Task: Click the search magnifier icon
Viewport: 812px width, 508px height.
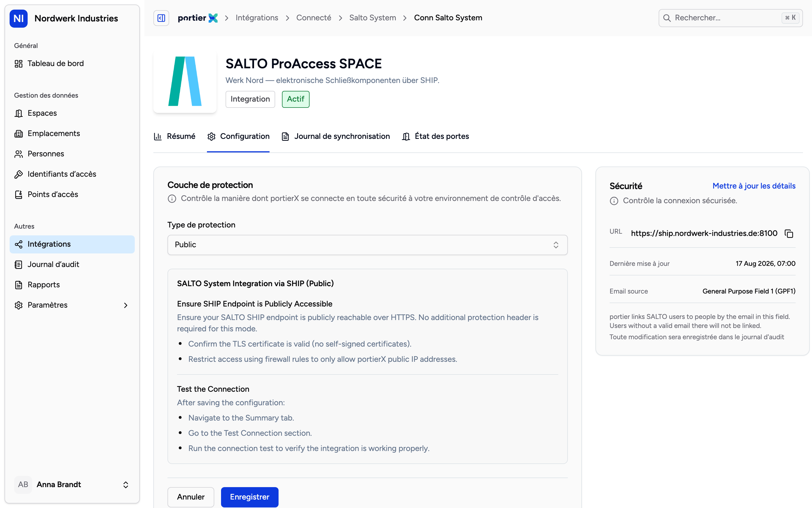Action: 667,18
